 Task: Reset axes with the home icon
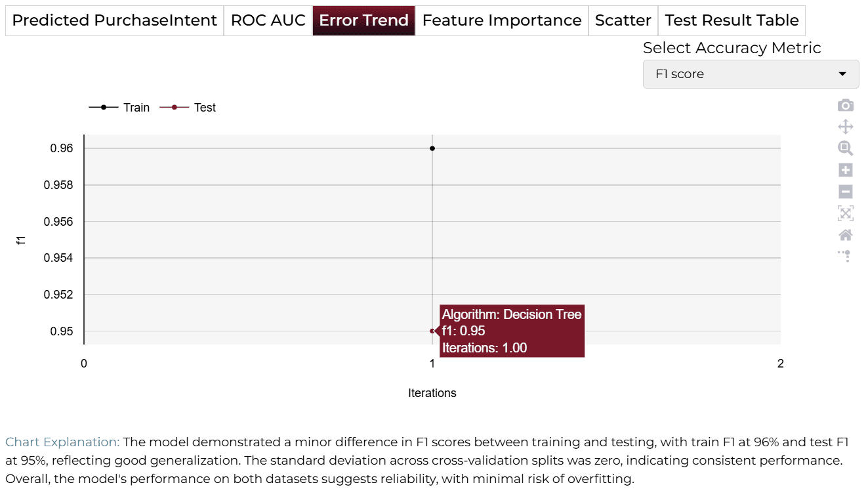point(846,235)
